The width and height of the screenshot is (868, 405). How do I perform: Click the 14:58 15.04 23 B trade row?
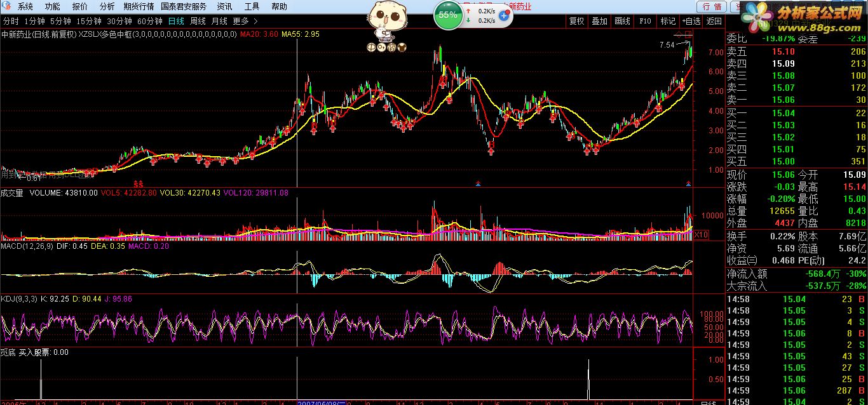tap(797, 299)
